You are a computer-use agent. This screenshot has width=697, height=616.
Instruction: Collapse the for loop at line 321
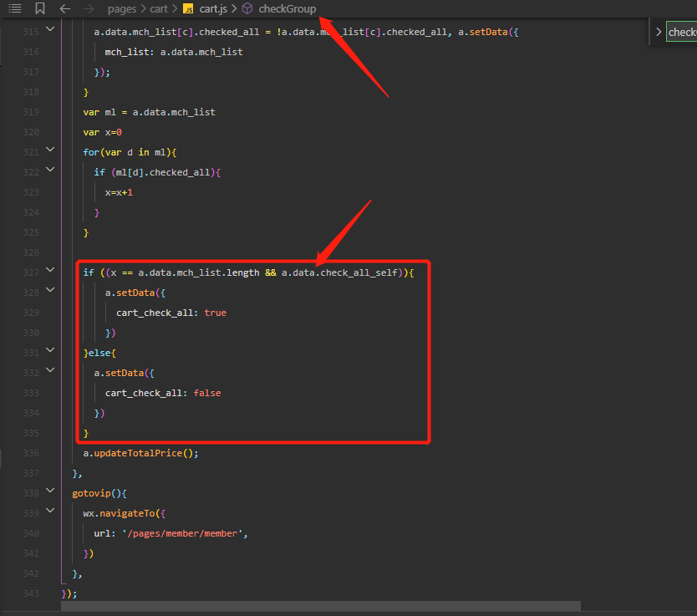coord(50,150)
